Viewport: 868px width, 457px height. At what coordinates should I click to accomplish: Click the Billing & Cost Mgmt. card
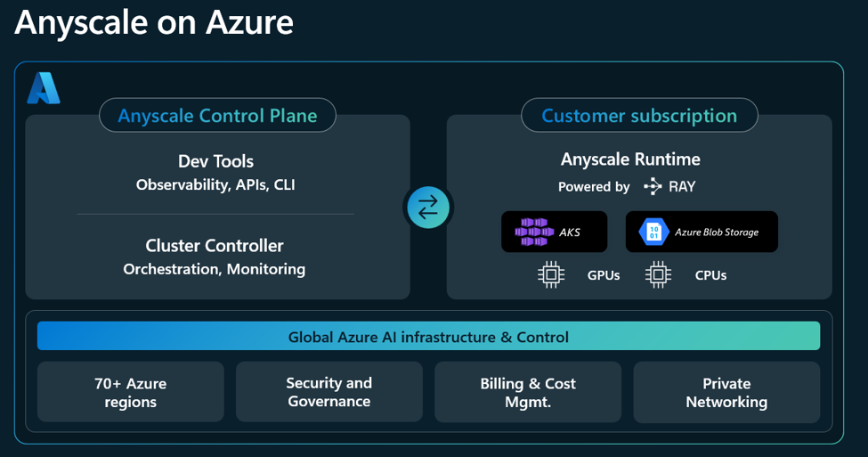coord(528,392)
